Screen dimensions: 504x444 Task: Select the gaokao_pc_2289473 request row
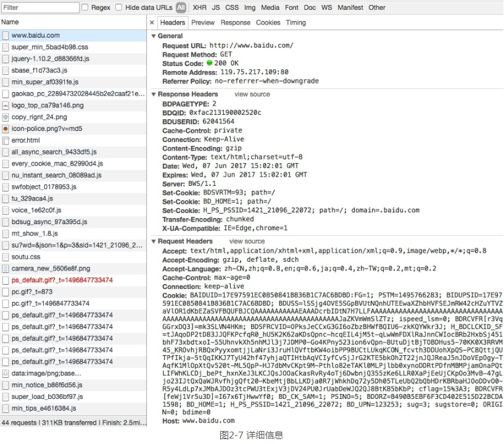73,94
